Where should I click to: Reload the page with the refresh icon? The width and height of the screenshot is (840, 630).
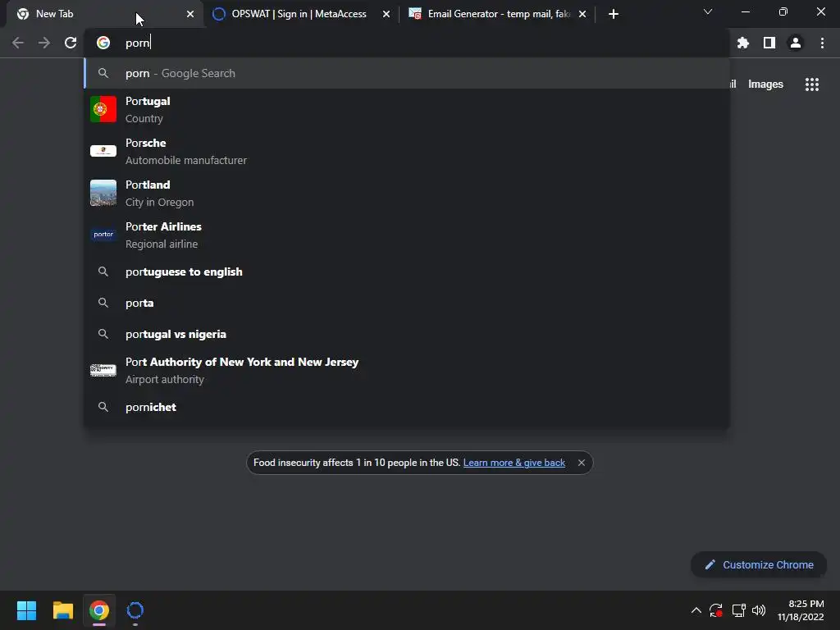pyautogui.click(x=71, y=43)
